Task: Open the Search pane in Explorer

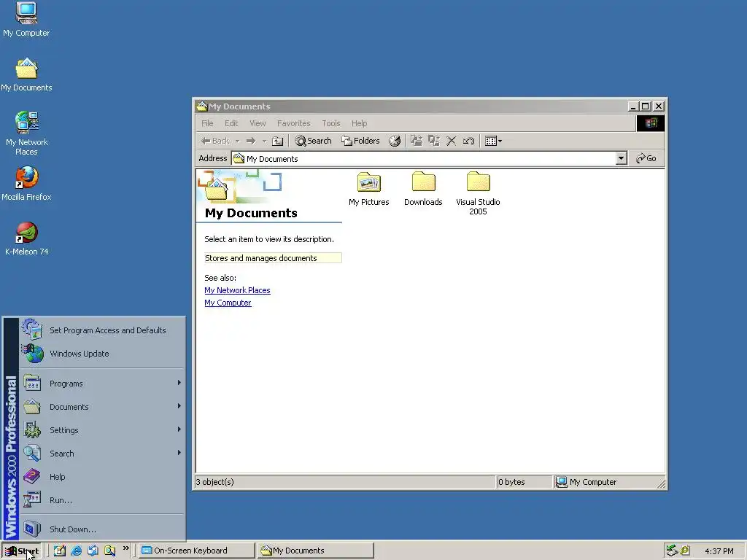Action: [x=313, y=141]
